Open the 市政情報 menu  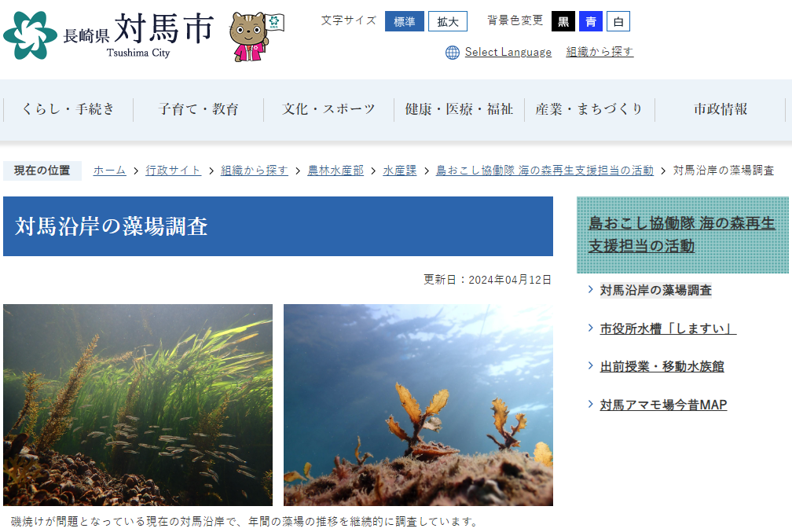720,109
